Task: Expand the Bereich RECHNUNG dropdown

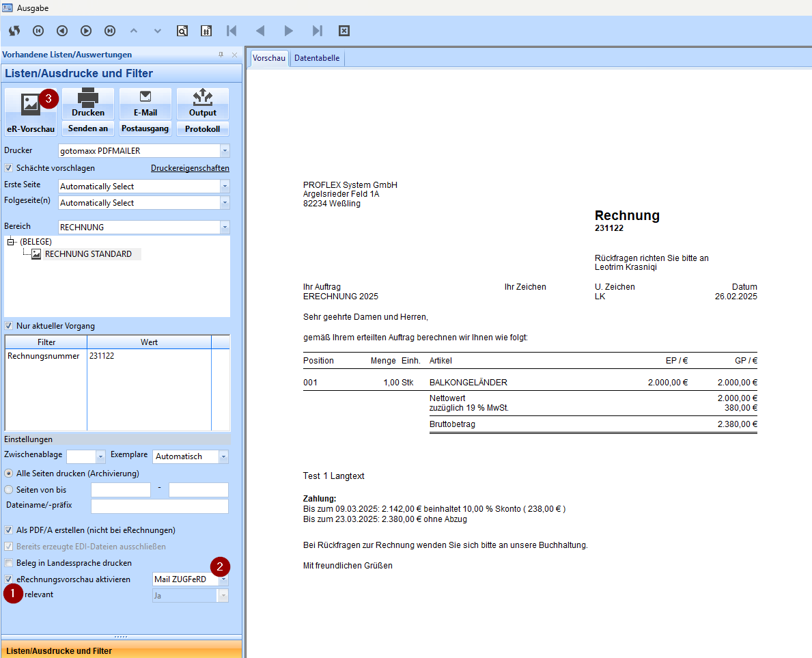Action: (225, 227)
